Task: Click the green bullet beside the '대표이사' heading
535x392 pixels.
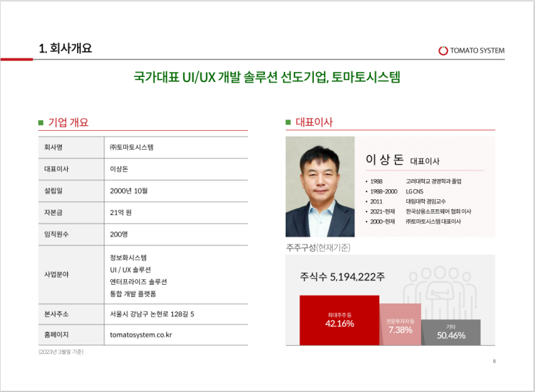Action: [288, 122]
